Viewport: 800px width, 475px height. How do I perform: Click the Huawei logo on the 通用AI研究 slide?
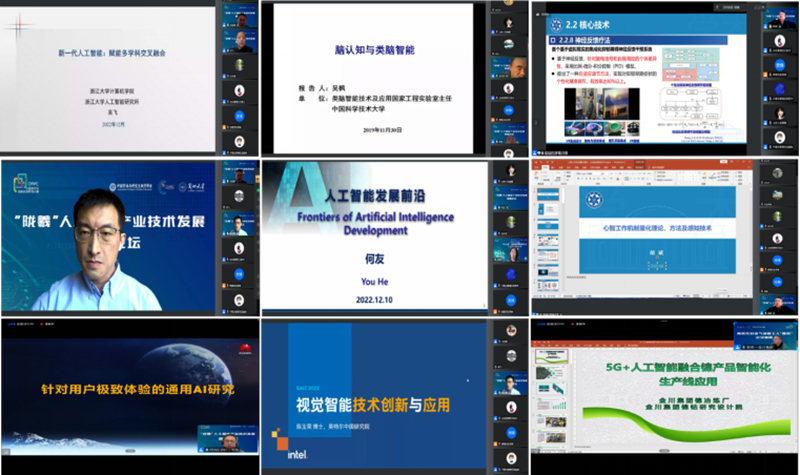pos(245,349)
